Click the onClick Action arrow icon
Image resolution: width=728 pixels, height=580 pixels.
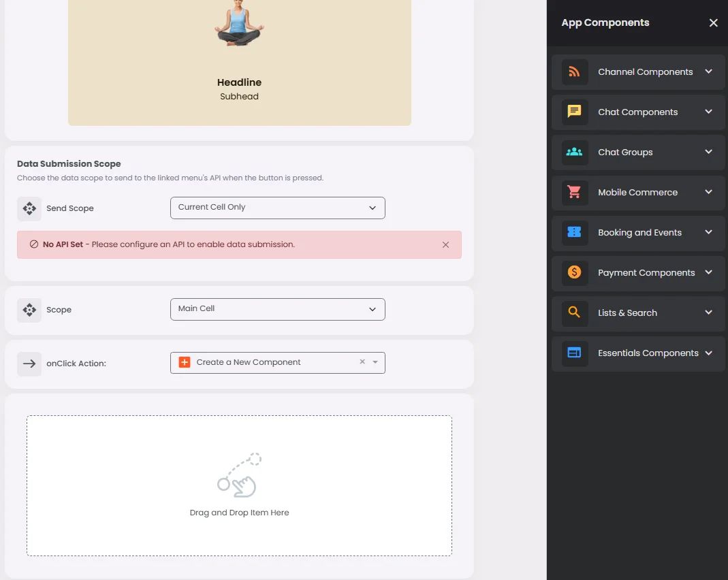tap(29, 364)
